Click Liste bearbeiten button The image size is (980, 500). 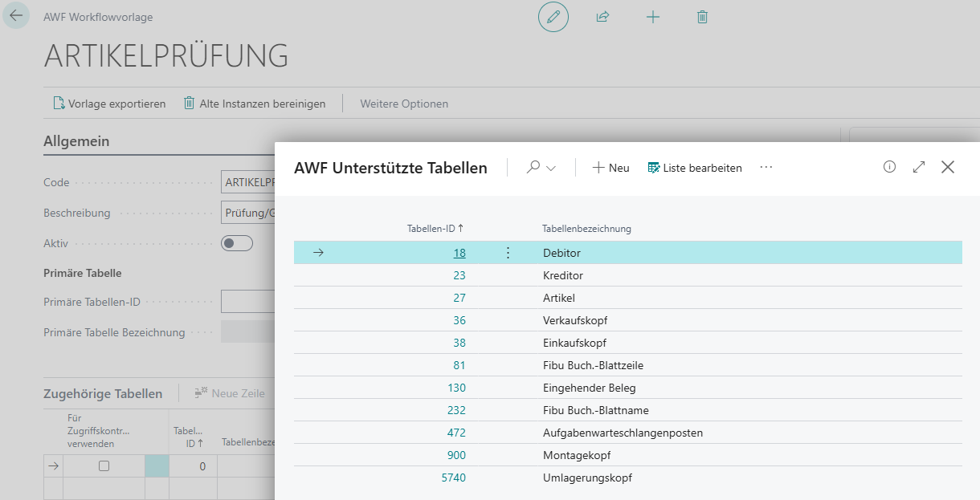coord(695,168)
